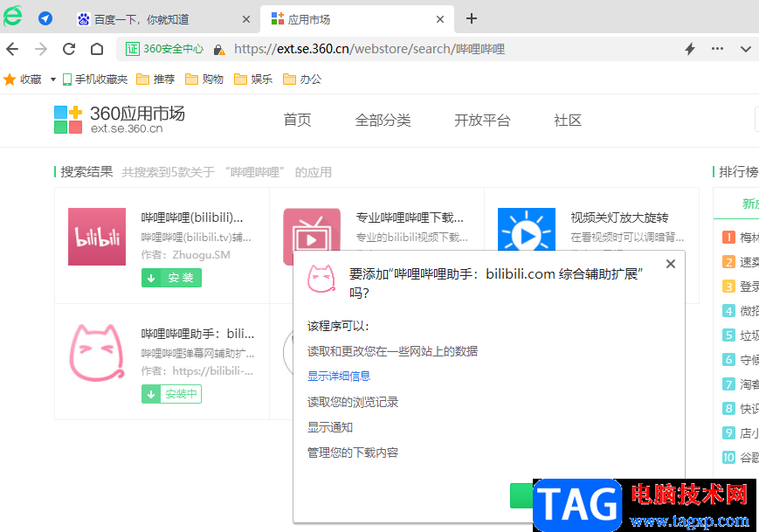Click rank 9 item in 排行榜
Image resolution: width=759 pixels, height=532 pixels.
click(x=740, y=432)
